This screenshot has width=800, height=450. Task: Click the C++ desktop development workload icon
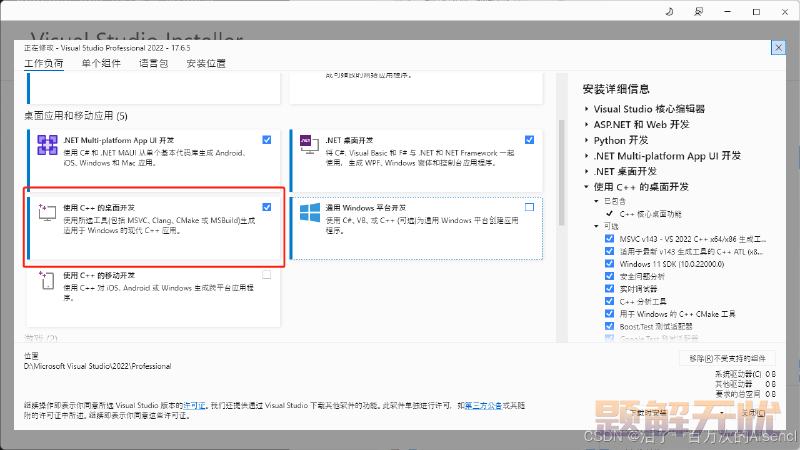[x=47, y=212]
